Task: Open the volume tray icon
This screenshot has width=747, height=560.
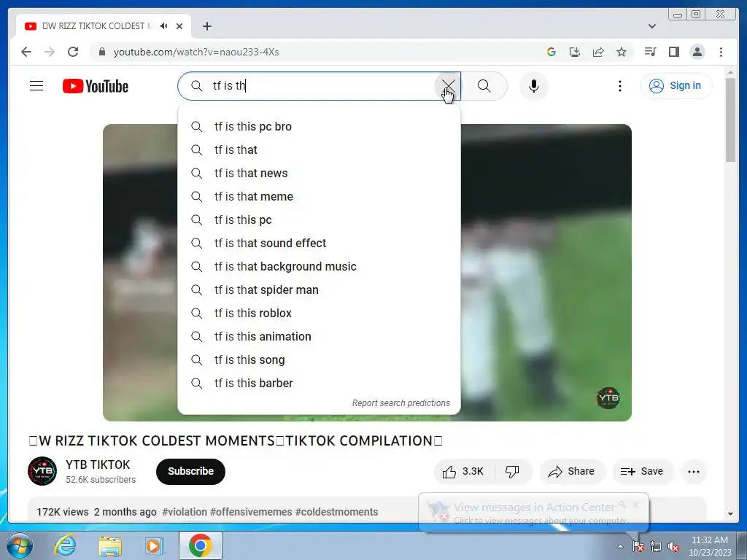Action: pyautogui.click(x=673, y=547)
